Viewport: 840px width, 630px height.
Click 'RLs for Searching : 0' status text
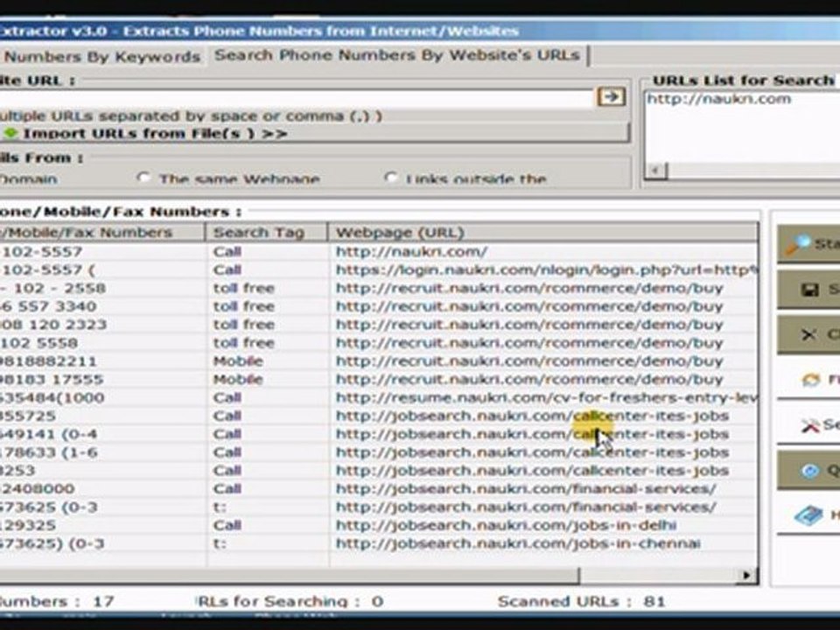click(290, 601)
